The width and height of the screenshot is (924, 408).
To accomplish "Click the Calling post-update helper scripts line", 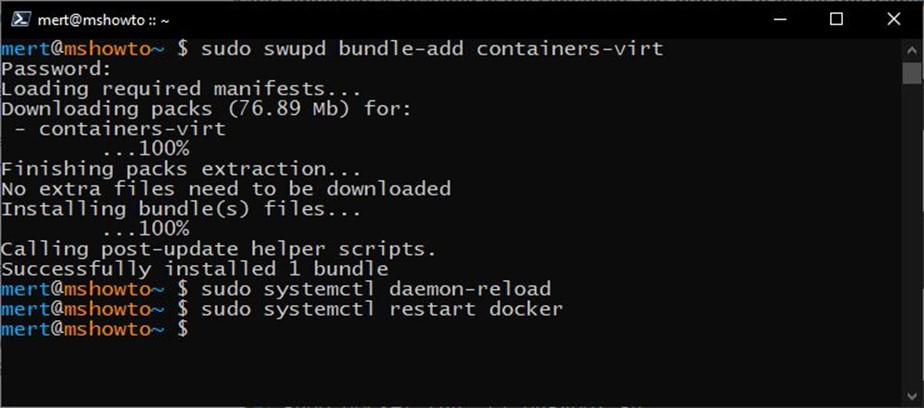I will [x=219, y=249].
